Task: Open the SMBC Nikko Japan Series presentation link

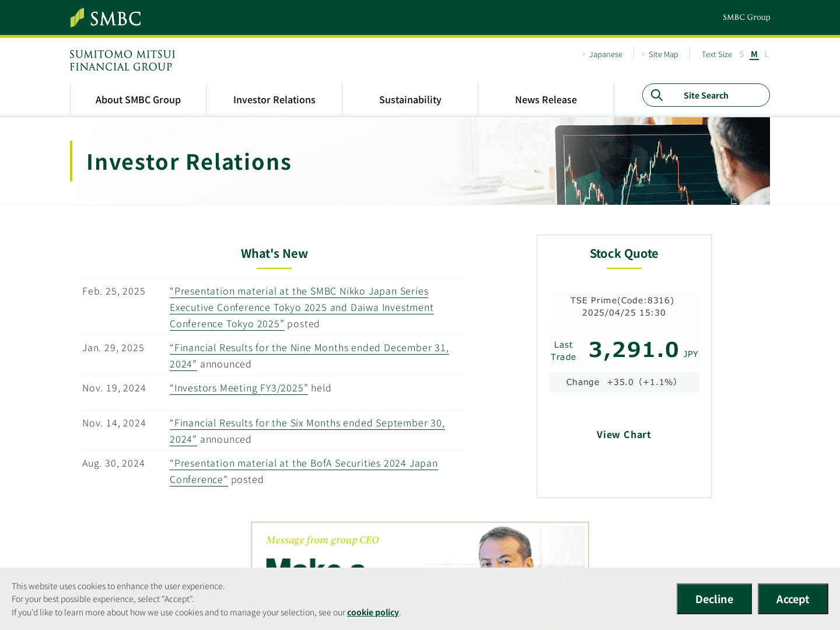Action: 302,307
